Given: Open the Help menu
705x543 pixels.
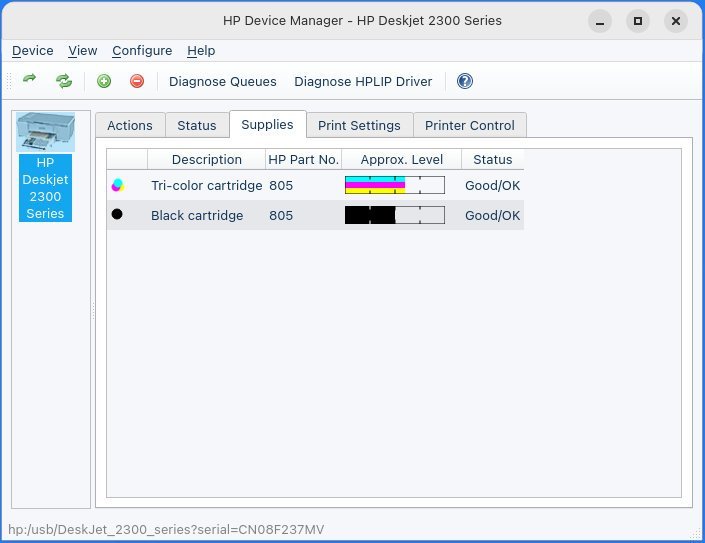Looking at the screenshot, I should (201, 51).
